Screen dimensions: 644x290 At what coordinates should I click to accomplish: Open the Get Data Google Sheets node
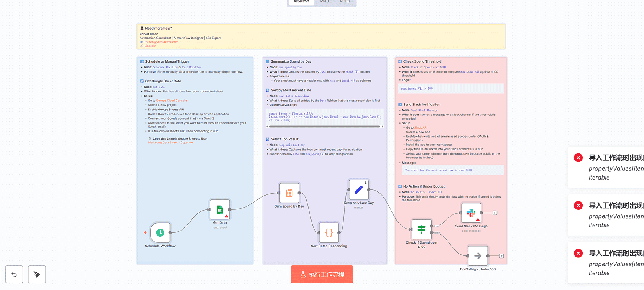pyautogui.click(x=220, y=209)
